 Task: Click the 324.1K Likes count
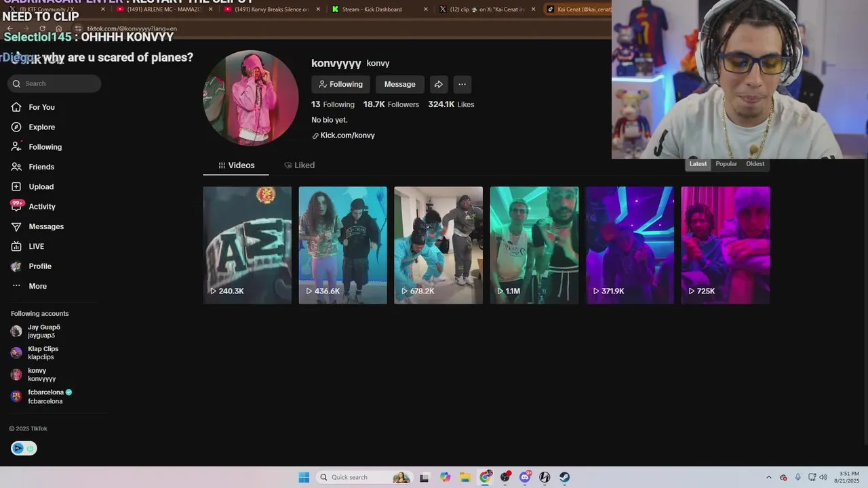tap(451, 104)
